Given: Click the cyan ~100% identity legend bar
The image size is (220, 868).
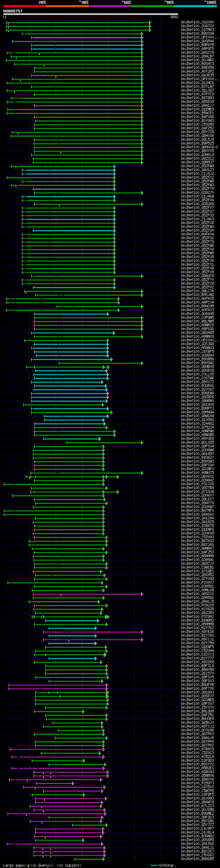Looking at the screenshot, I should [195, 6].
